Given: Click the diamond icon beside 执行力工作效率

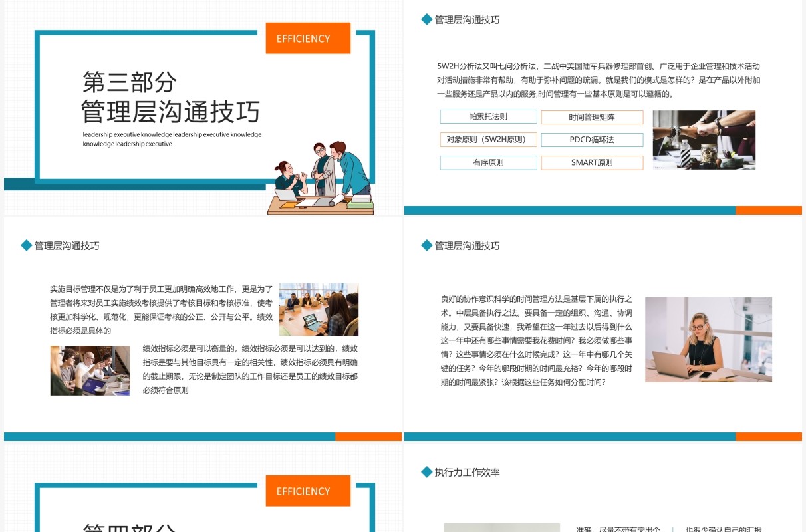Looking at the screenshot, I should 427,472.
